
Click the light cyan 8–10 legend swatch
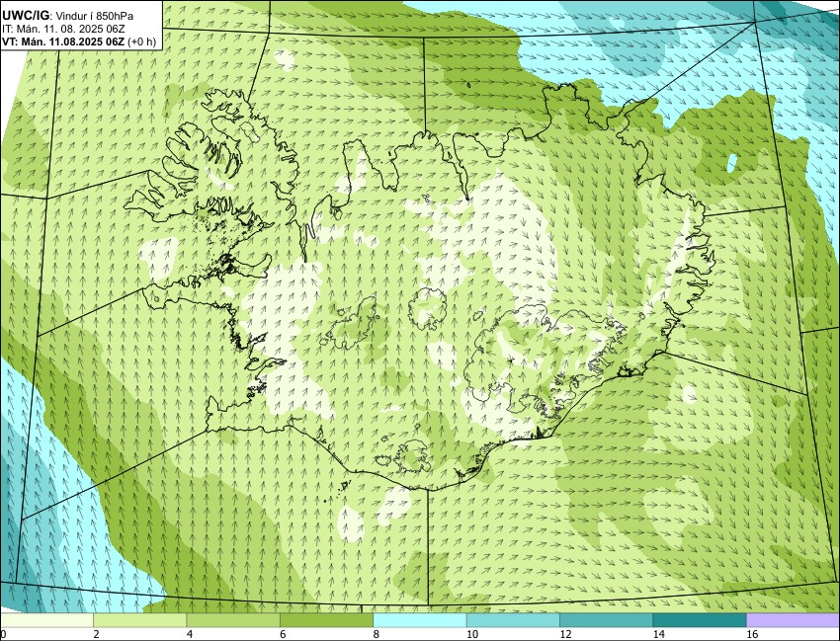point(419,620)
